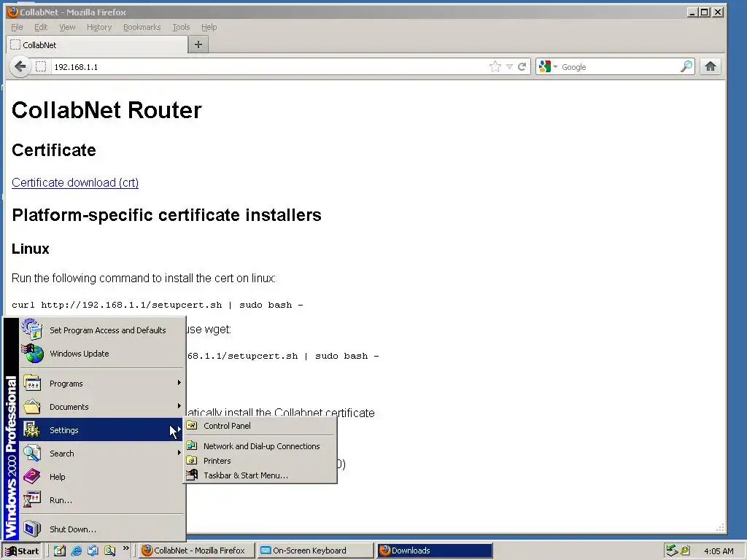Click the Start button
Viewport: 747px width, 560px height.
click(21, 551)
